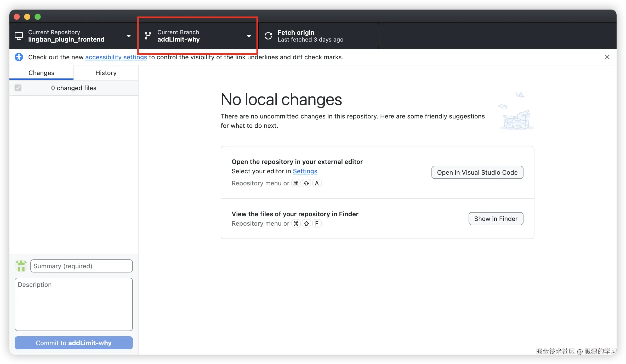Click the blue accessibility figure icon
The height and width of the screenshot is (364, 626).
(19, 57)
